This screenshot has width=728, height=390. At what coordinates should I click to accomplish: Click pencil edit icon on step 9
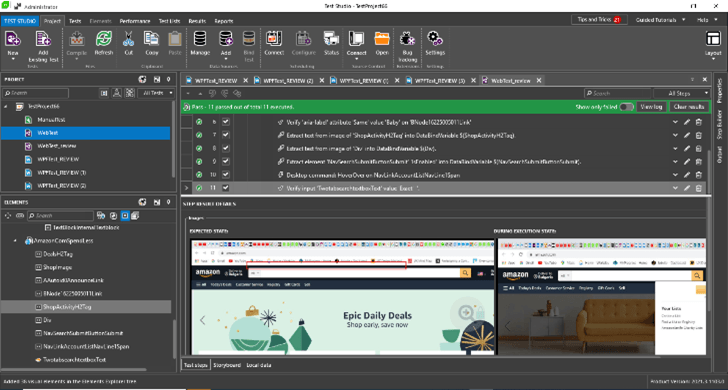click(687, 162)
